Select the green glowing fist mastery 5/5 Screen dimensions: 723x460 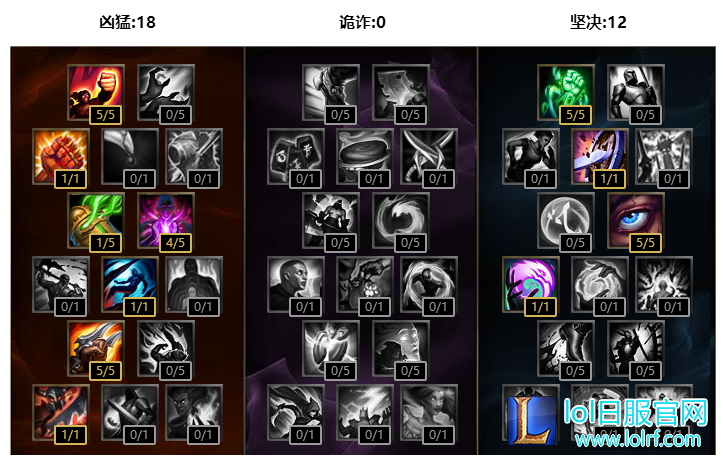click(566, 93)
